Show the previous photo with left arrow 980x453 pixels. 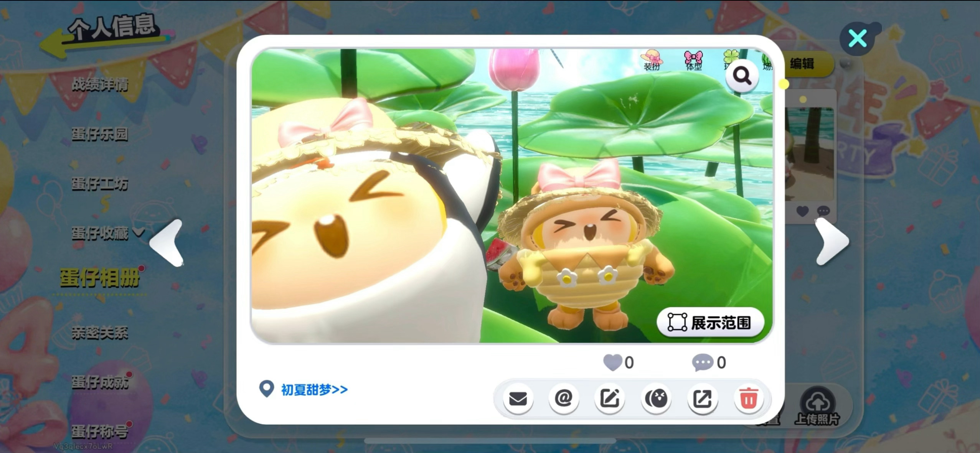pyautogui.click(x=167, y=242)
